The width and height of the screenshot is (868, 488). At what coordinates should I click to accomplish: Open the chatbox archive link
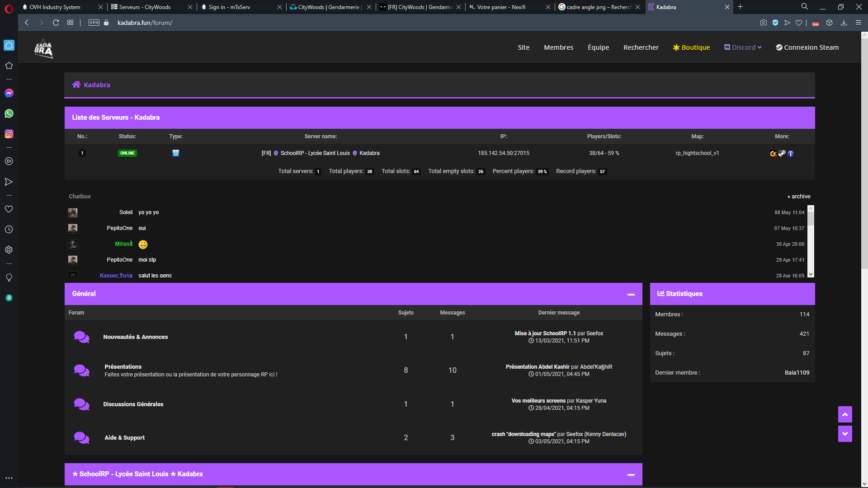click(x=799, y=197)
